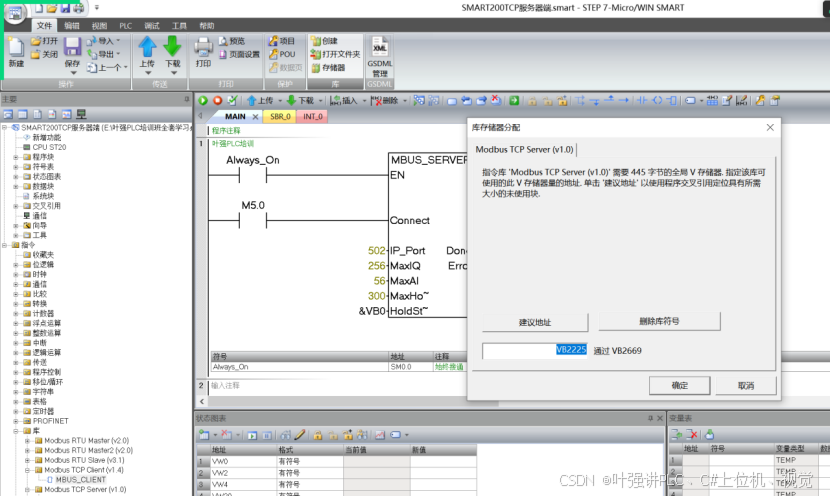
Task: Click the red STOP button in editor toolbar
Action: (x=218, y=100)
